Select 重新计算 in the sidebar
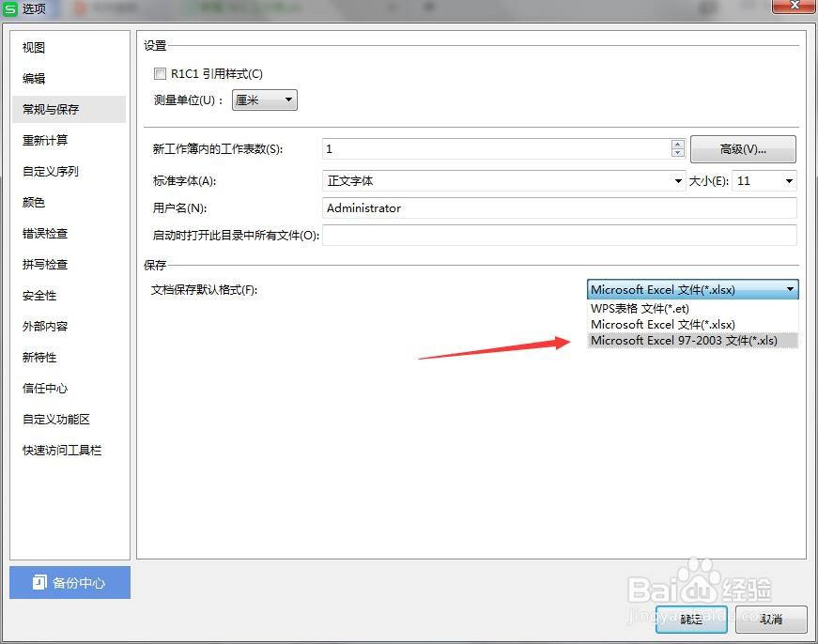 pyautogui.click(x=69, y=140)
